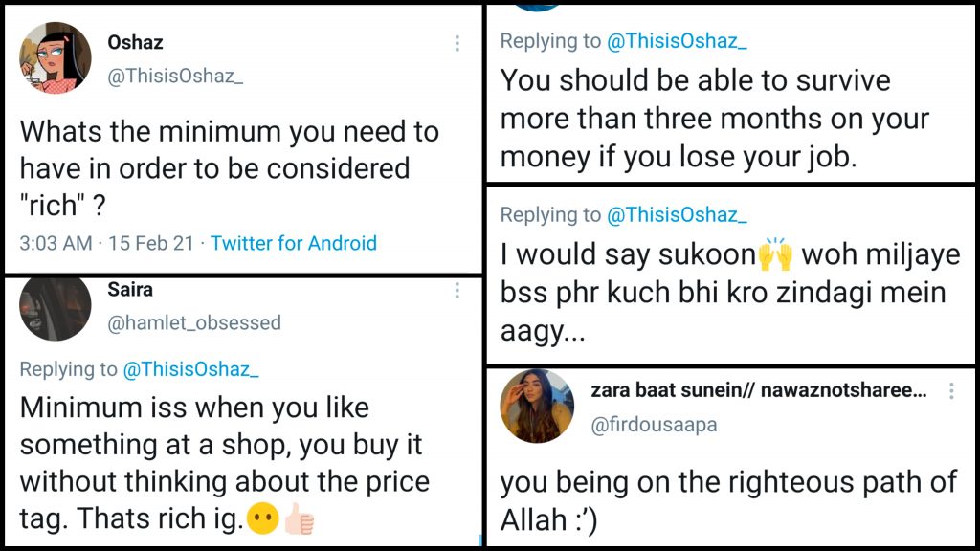The height and width of the screenshot is (551, 980).
Task: Open Saira's profile picture
Action: coord(55,306)
